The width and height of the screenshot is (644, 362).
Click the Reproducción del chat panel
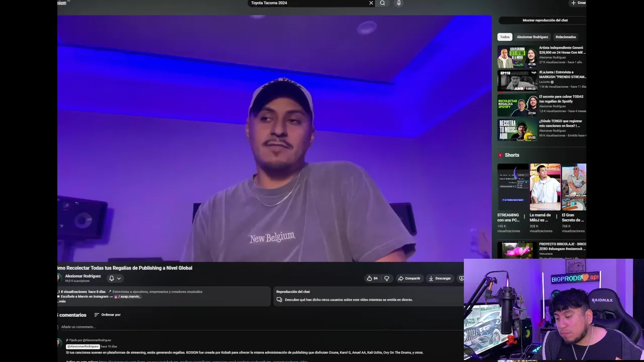(368, 296)
